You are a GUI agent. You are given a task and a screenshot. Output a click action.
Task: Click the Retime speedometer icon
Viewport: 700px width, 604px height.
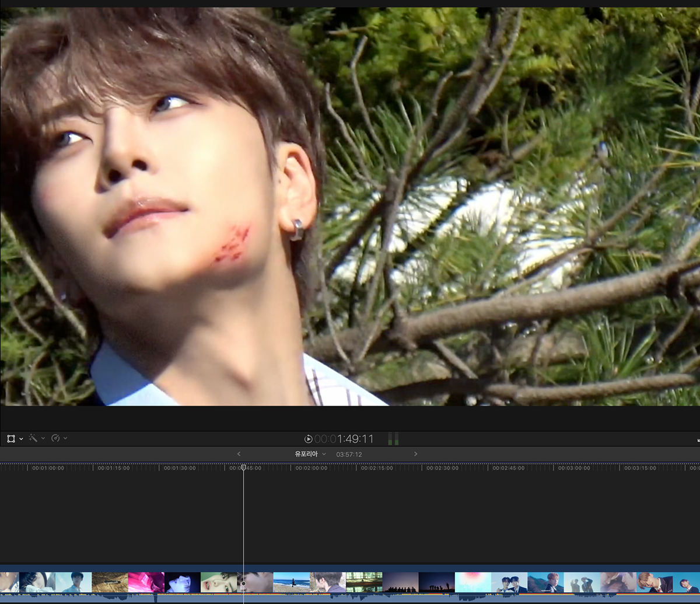(55, 438)
